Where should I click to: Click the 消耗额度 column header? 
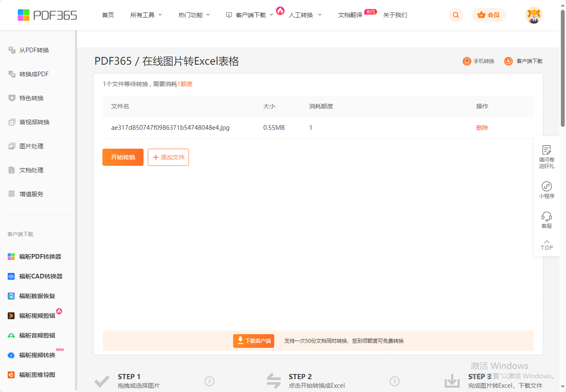[x=321, y=106]
